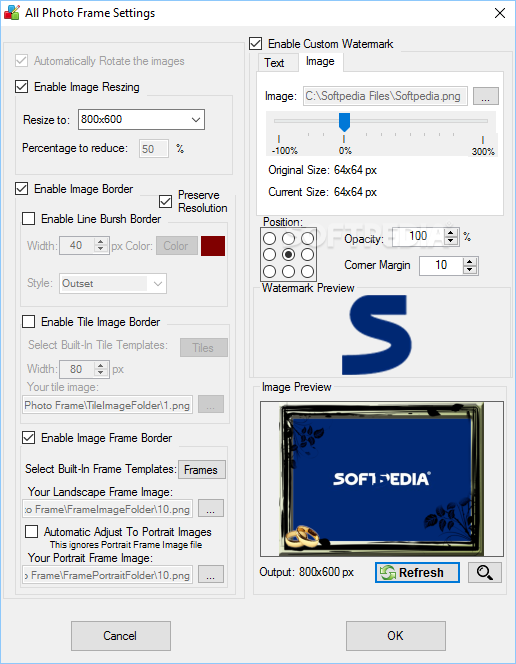Select the middle-right watermark position radio
The image size is (516, 664).
point(307,255)
